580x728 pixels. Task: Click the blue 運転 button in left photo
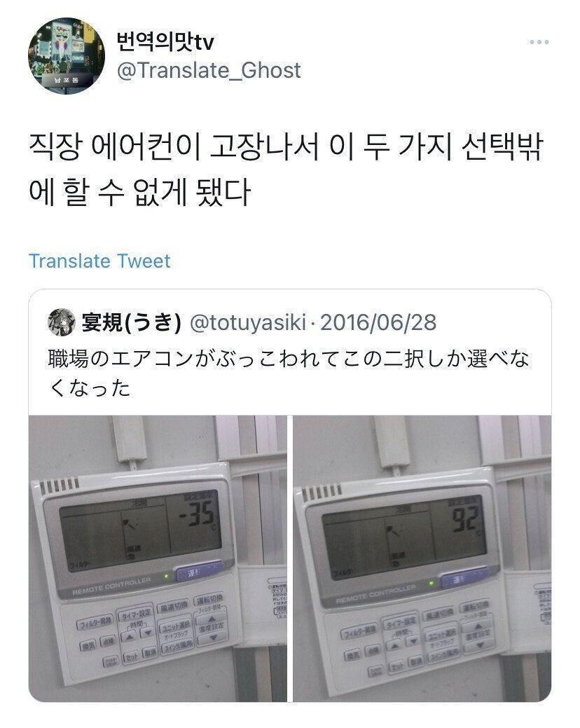(198, 572)
